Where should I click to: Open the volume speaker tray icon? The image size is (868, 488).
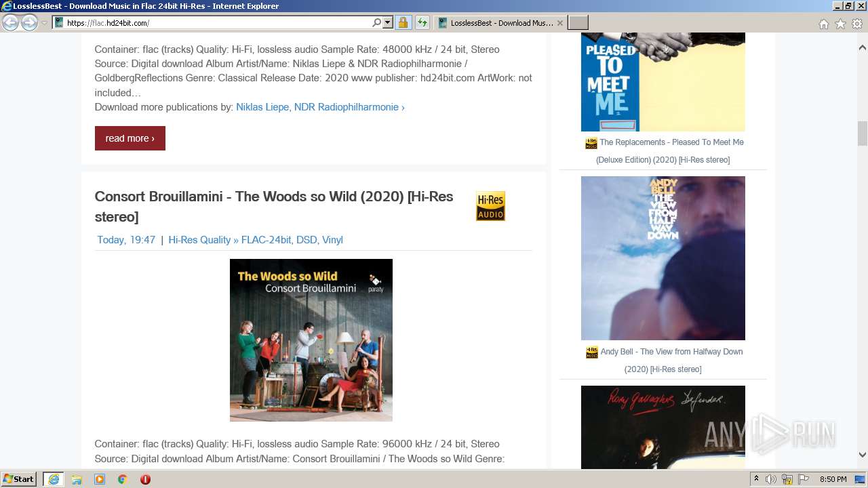coord(771,479)
